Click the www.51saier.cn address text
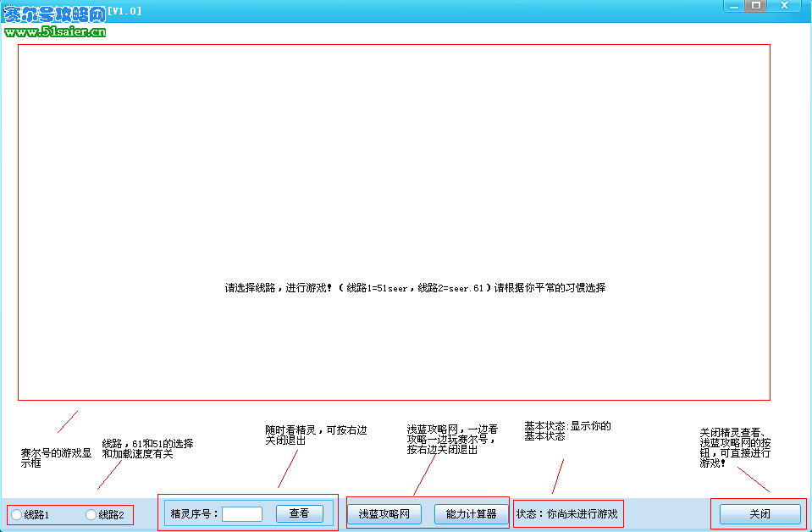 (55, 31)
